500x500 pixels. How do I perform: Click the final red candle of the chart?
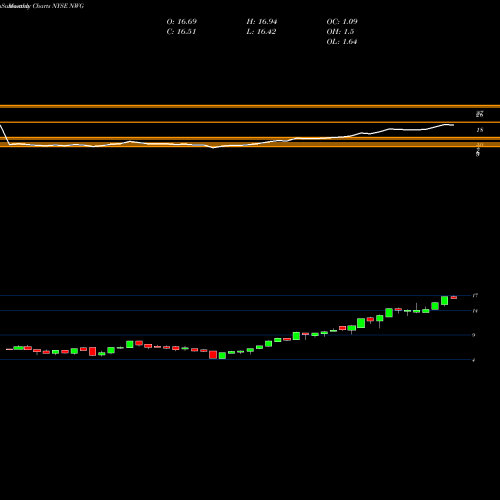454,297
